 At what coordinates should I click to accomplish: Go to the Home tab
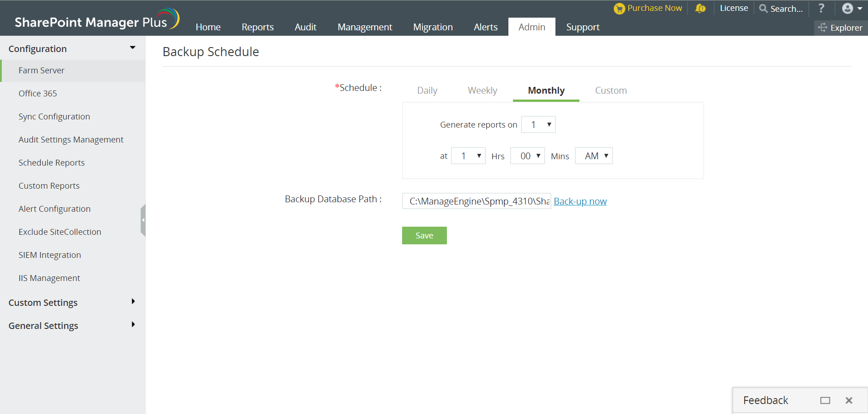click(x=208, y=27)
